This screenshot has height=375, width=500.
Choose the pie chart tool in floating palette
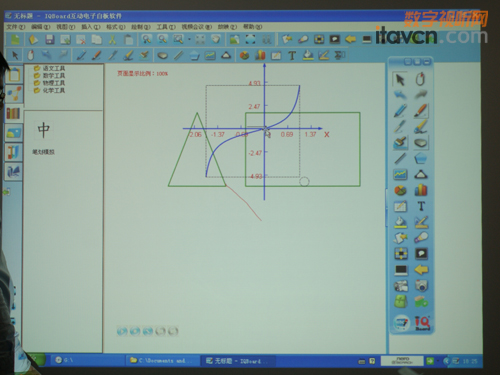coord(400,190)
